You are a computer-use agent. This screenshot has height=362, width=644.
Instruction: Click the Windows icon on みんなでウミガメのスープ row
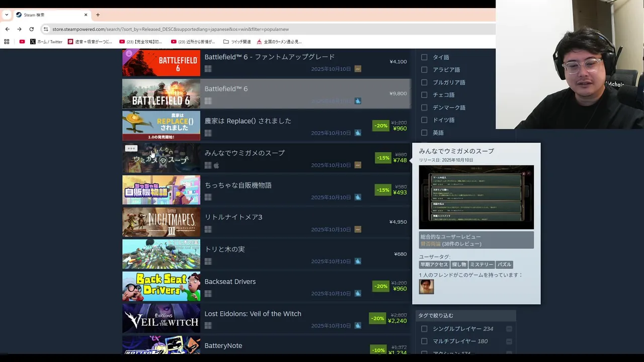tap(208, 165)
